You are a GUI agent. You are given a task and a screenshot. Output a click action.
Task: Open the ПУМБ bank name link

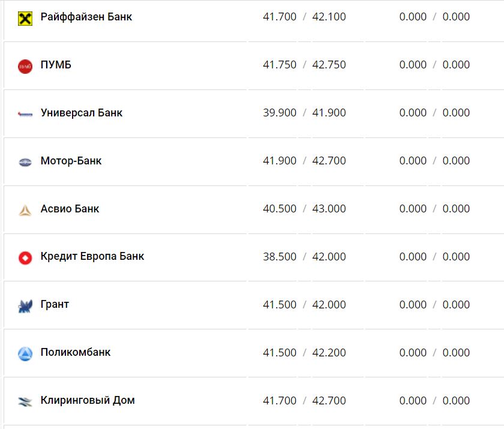point(56,65)
